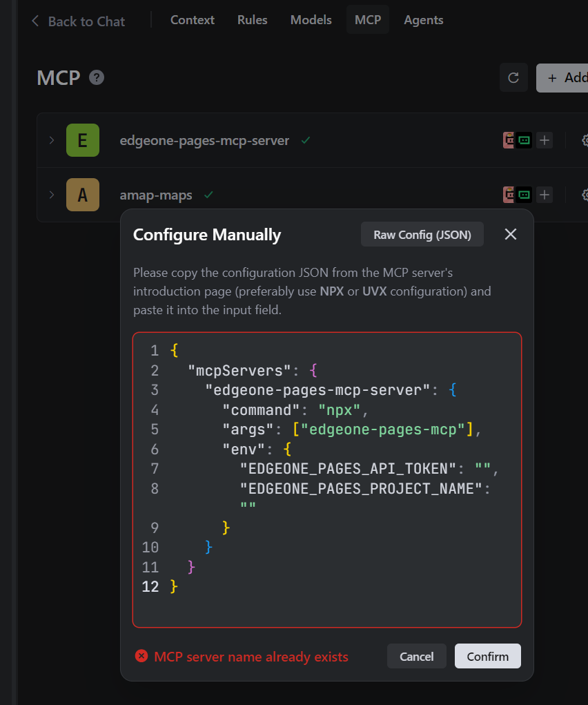Click the amap-maps server name

coord(155,195)
